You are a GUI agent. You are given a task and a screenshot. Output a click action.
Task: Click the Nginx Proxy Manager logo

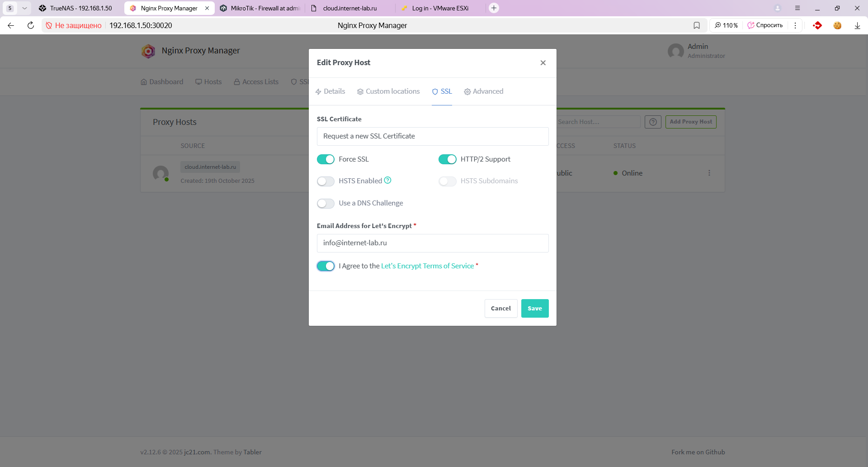[148, 51]
